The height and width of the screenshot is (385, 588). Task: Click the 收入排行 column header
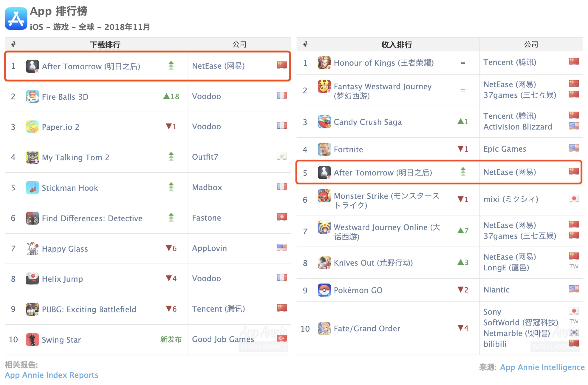click(397, 45)
